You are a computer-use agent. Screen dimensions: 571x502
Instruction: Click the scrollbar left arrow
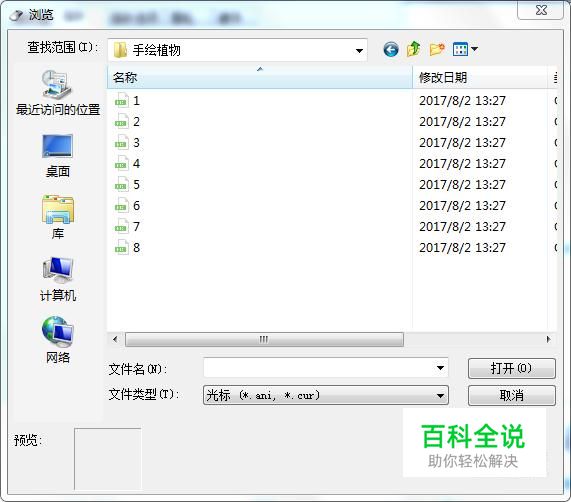pos(115,340)
